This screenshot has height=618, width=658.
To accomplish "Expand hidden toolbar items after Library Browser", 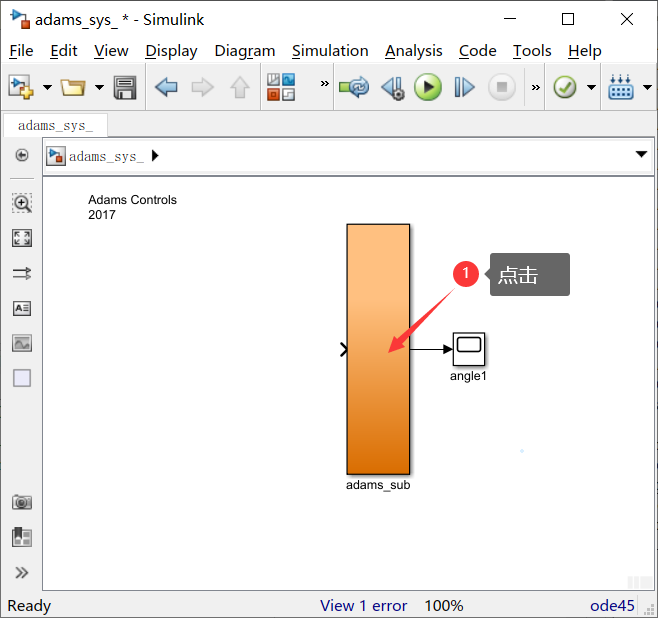I will click(x=324, y=83).
